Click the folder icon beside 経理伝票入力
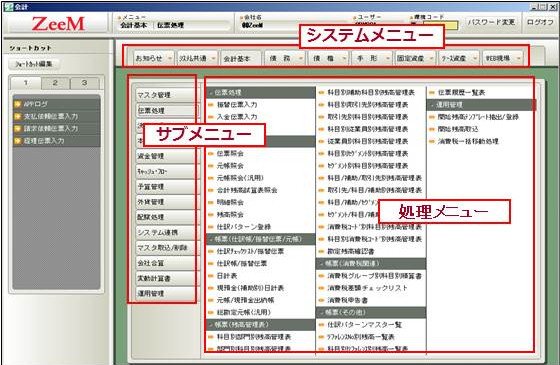Screen dimensions: 560x365 click(x=18, y=141)
